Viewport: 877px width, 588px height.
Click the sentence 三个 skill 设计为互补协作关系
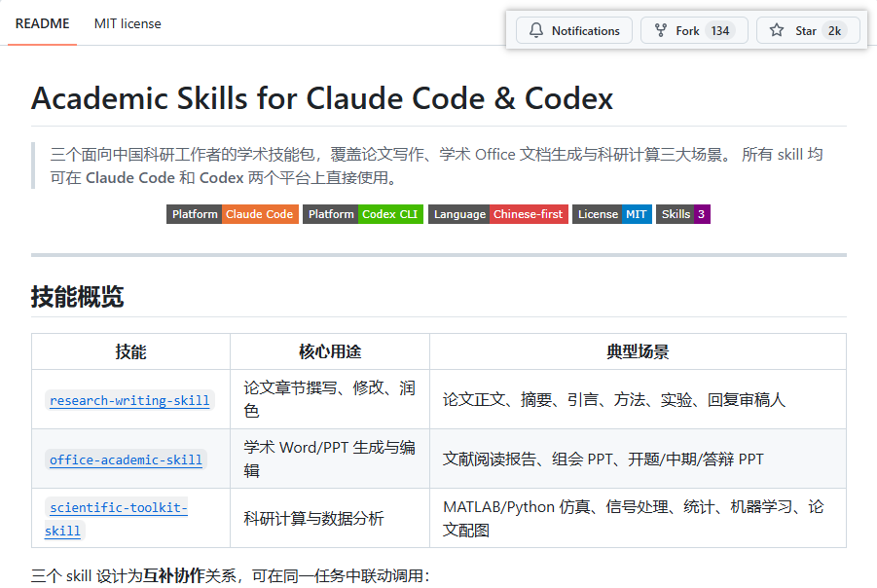pos(230,575)
